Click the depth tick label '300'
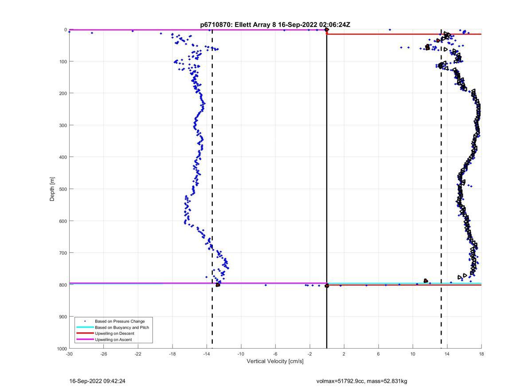Screen dimensions: 532x392 tap(63, 125)
